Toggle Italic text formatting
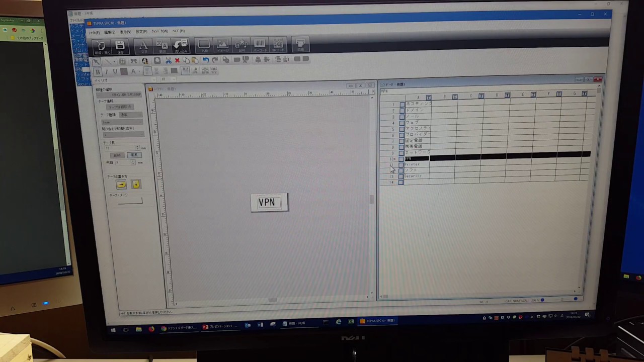Screen dimensions: 644x362 click(107, 72)
